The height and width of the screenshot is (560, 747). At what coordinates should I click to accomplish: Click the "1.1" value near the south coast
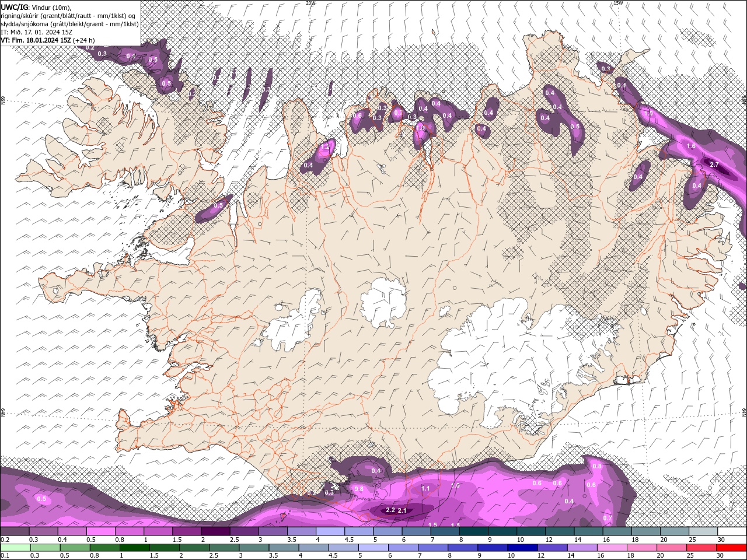[425, 488]
